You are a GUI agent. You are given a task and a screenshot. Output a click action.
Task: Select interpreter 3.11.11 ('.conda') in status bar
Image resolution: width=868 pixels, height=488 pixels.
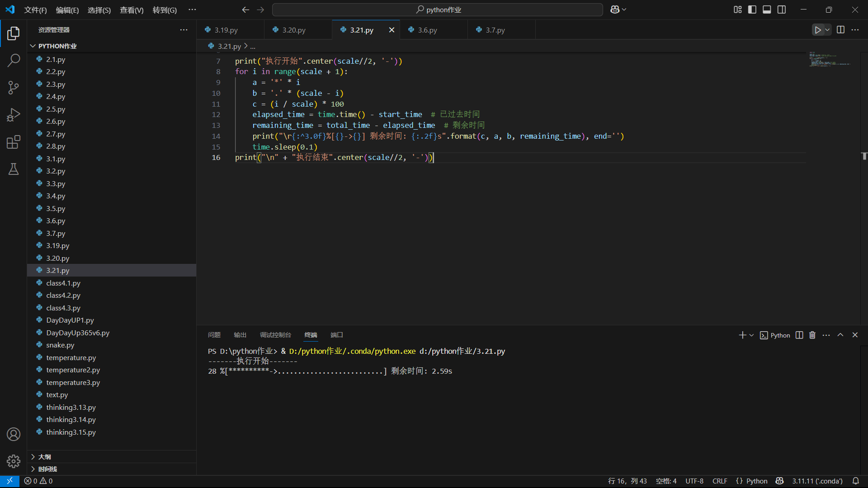point(817,481)
